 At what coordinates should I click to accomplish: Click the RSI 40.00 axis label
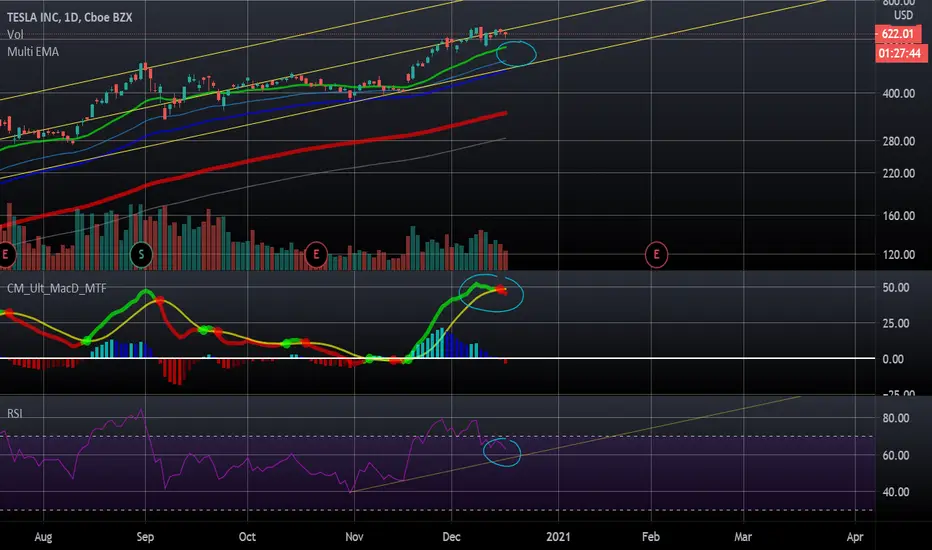[896, 492]
